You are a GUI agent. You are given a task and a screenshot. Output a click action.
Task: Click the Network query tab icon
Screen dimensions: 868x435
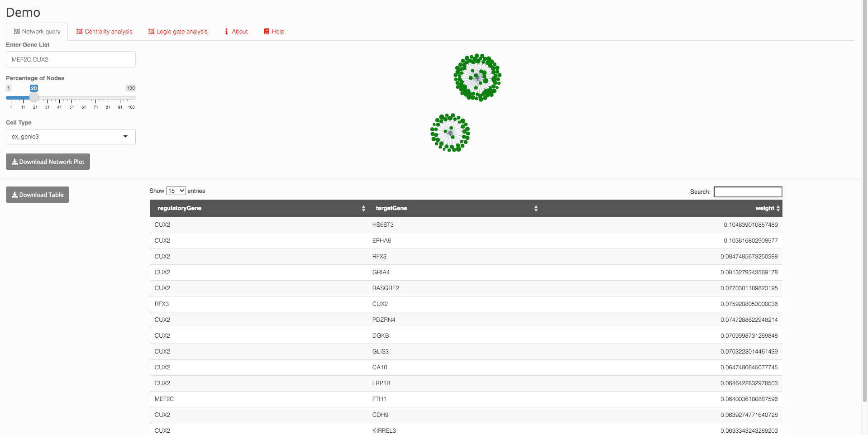coord(17,32)
